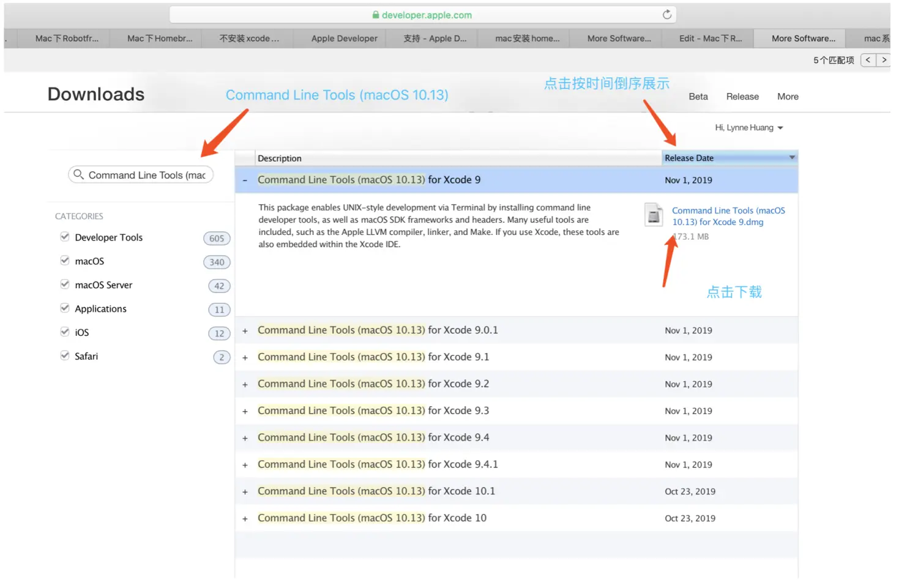Click the Downloads page heading
918x588 pixels.
96,94
